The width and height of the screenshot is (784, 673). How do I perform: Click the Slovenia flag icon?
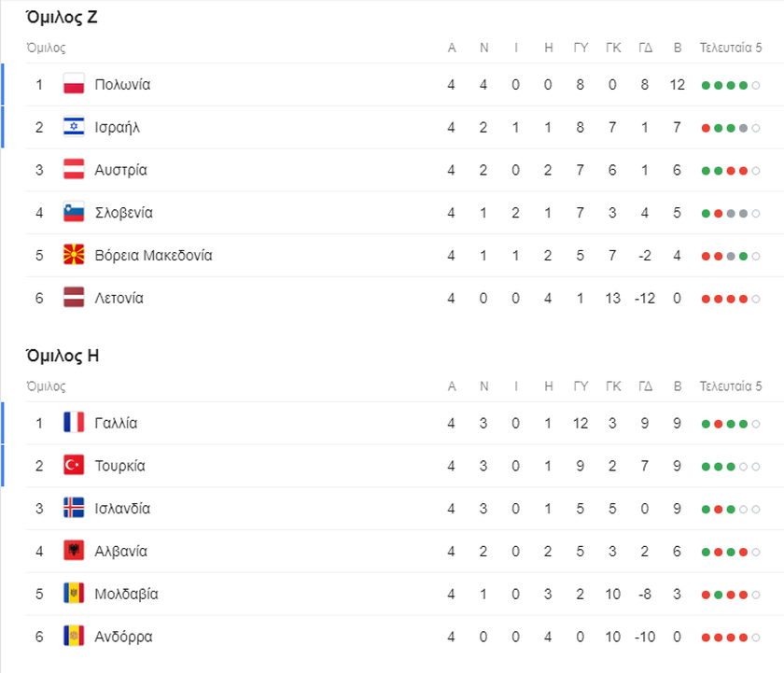74,213
